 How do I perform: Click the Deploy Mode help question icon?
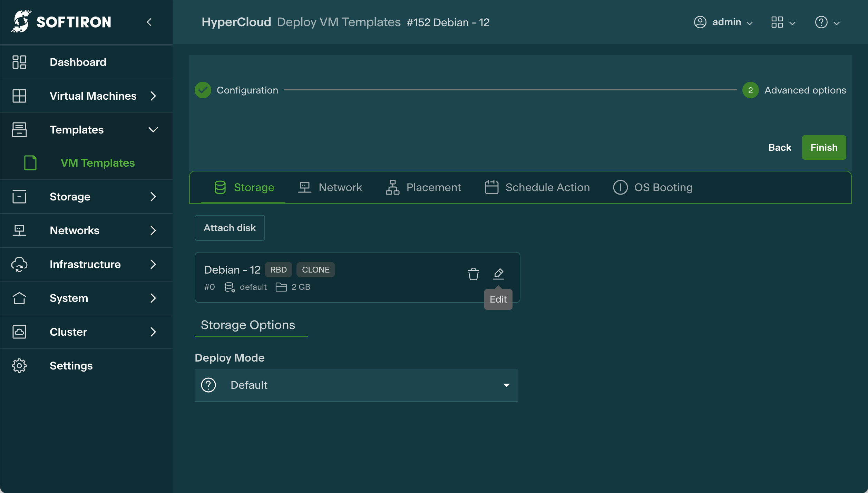pos(208,385)
